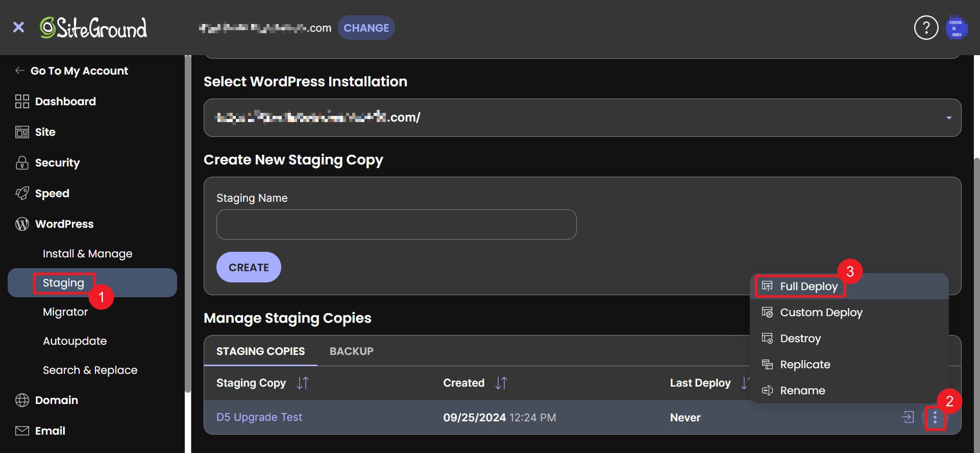
Task: Expand the Speed sidebar section
Action: coord(52,194)
